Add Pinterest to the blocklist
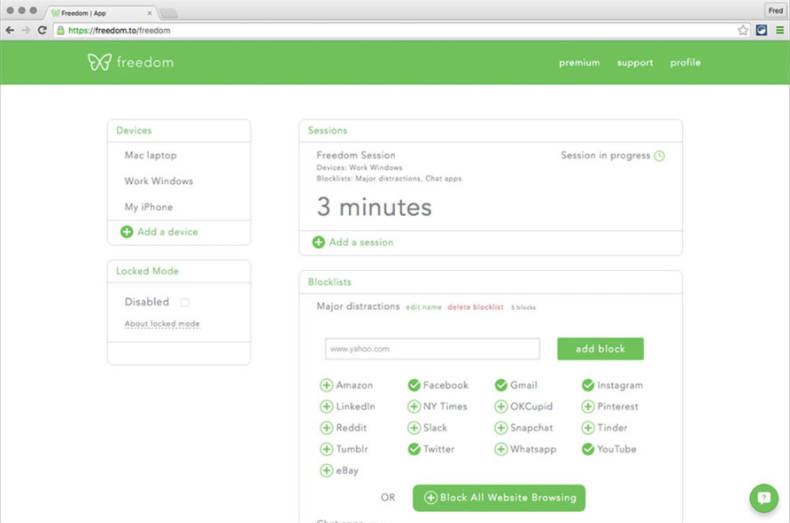Viewport: 790px width, 523px height. 588,407
